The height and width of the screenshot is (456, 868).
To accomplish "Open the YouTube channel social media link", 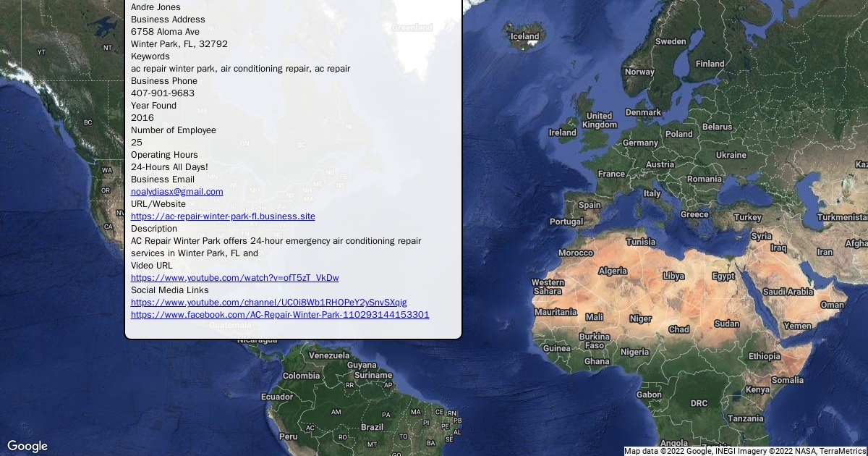I will point(268,303).
